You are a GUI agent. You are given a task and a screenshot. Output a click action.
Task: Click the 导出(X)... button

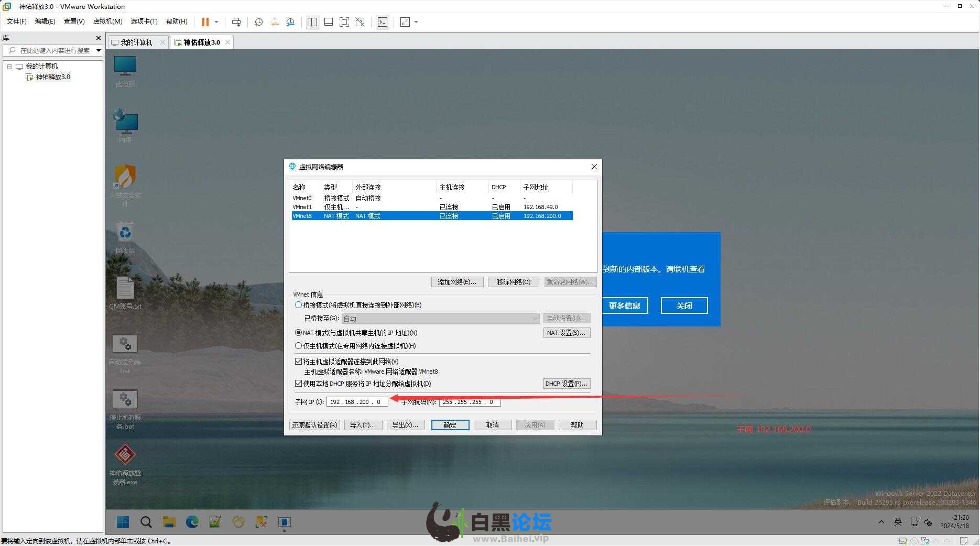[x=406, y=425]
